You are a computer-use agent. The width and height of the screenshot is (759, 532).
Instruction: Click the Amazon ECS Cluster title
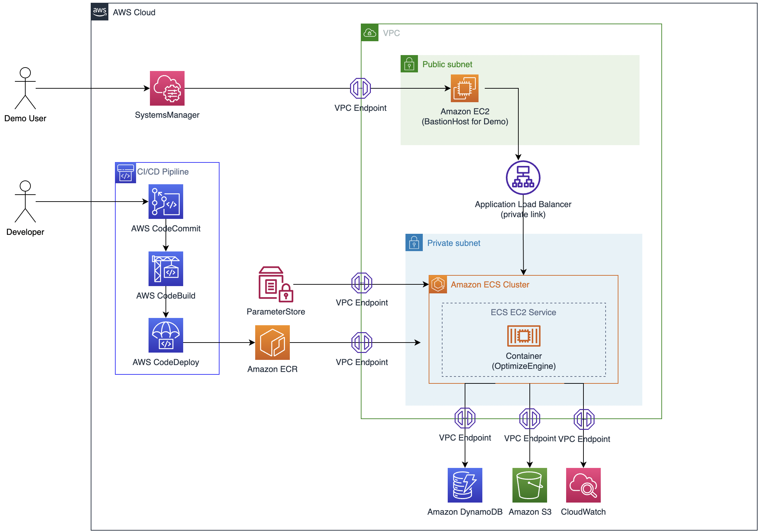click(490, 285)
